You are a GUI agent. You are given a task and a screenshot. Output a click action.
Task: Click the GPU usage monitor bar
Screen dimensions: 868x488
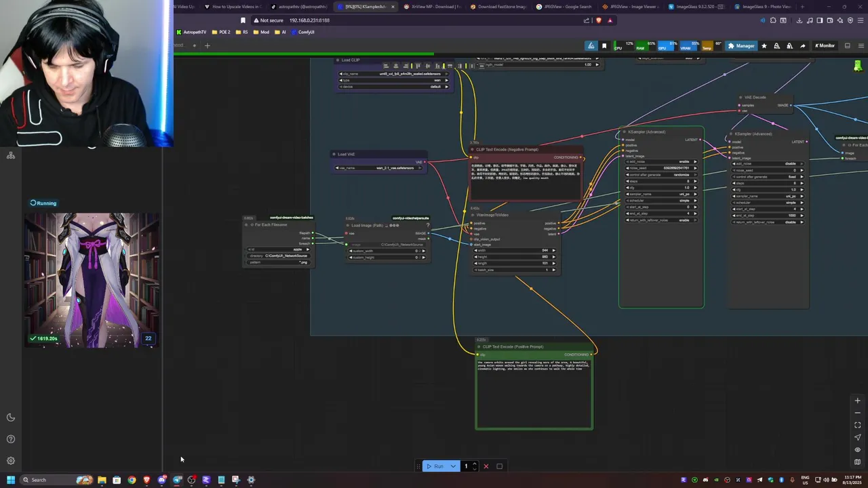667,46
